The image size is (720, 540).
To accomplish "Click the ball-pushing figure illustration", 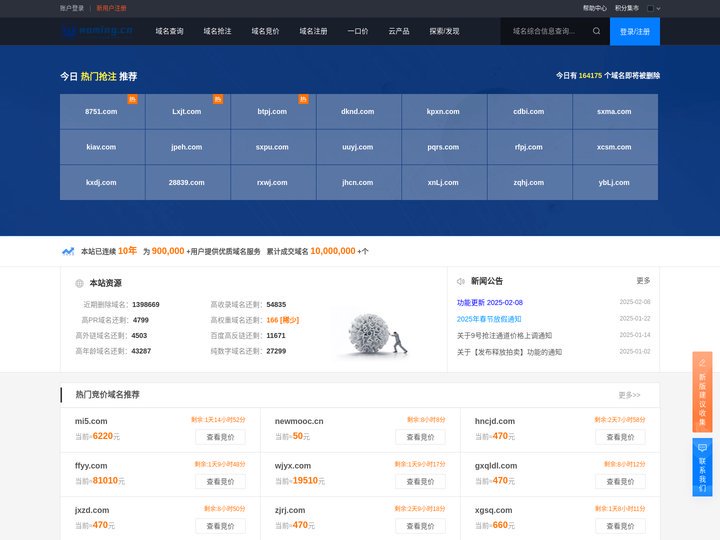I will [x=377, y=334].
